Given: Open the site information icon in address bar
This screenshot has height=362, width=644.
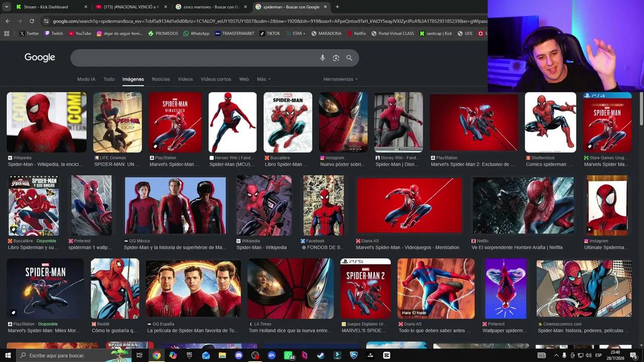Looking at the screenshot, I should coord(46,21).
